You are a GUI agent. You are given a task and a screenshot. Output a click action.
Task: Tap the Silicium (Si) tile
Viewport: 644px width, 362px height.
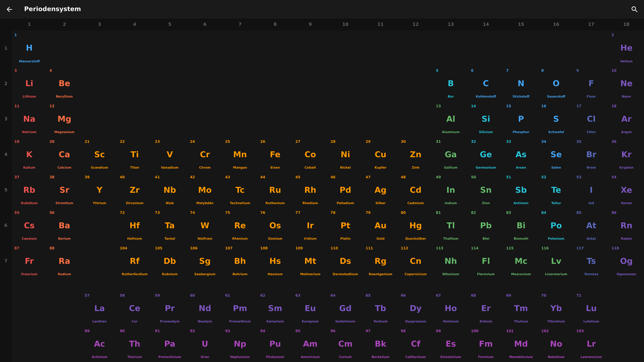coord(486,119)
